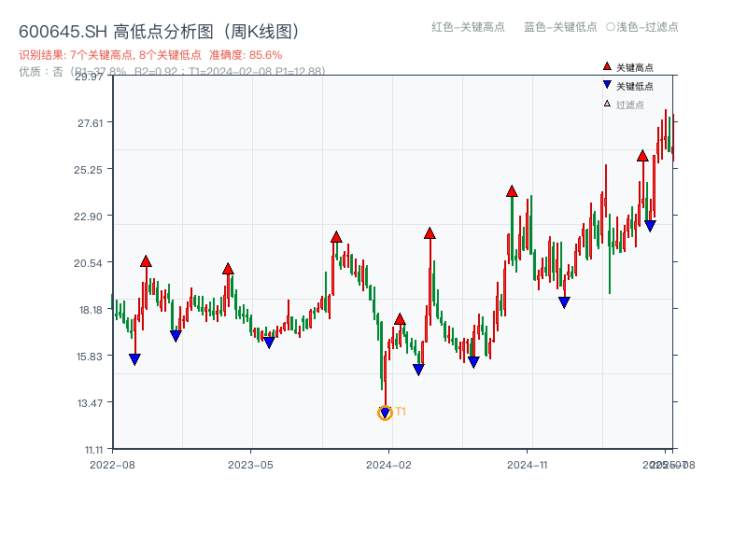Select the rightmost red key-high triangle
The image size is (747, 560).
[x=642, y=156]
